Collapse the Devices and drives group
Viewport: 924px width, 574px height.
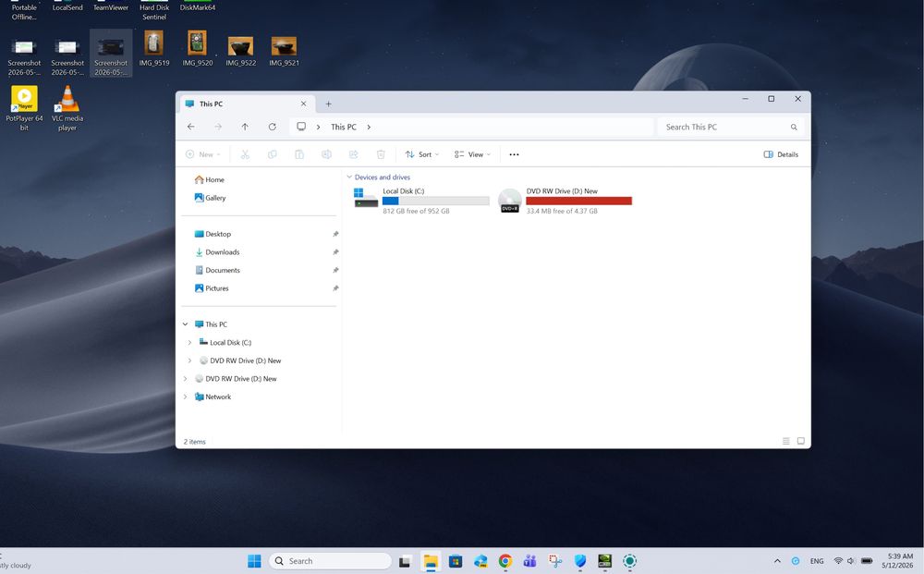point(349,177)
